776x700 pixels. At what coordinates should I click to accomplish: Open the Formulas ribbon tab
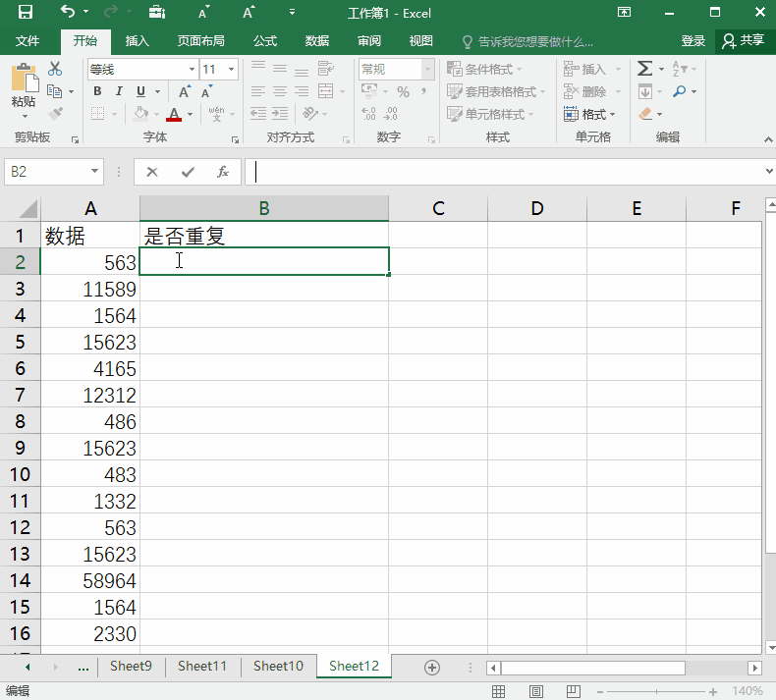coord(265,41)
